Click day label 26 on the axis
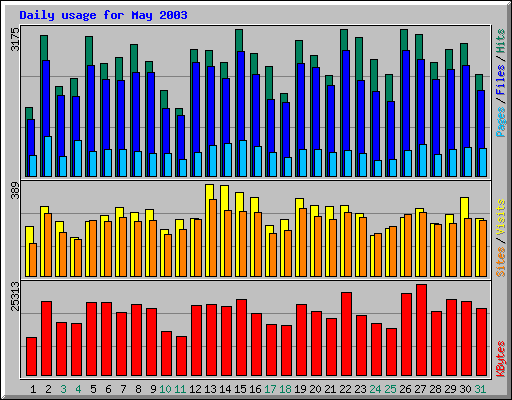The image size is (512, 400). tap(405, 389)
